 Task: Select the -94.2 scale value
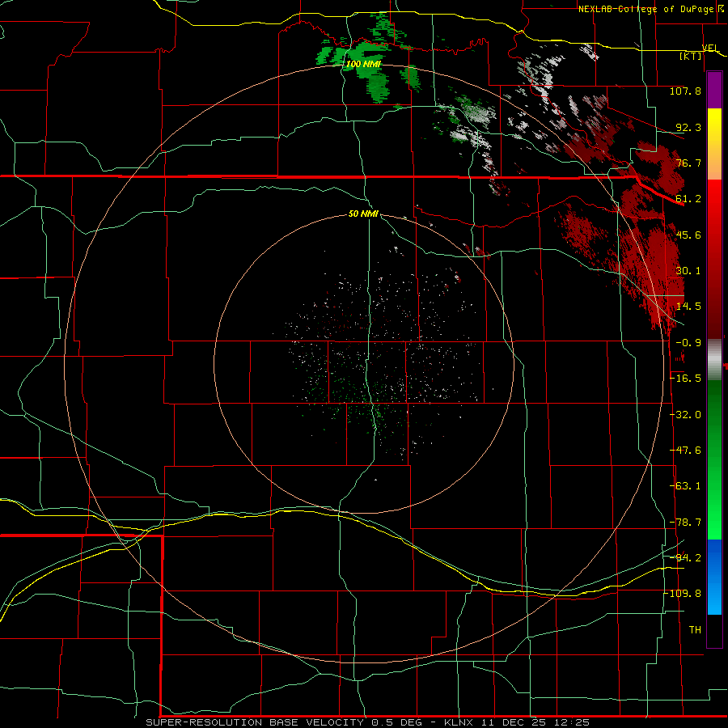(x=685, y=557)
